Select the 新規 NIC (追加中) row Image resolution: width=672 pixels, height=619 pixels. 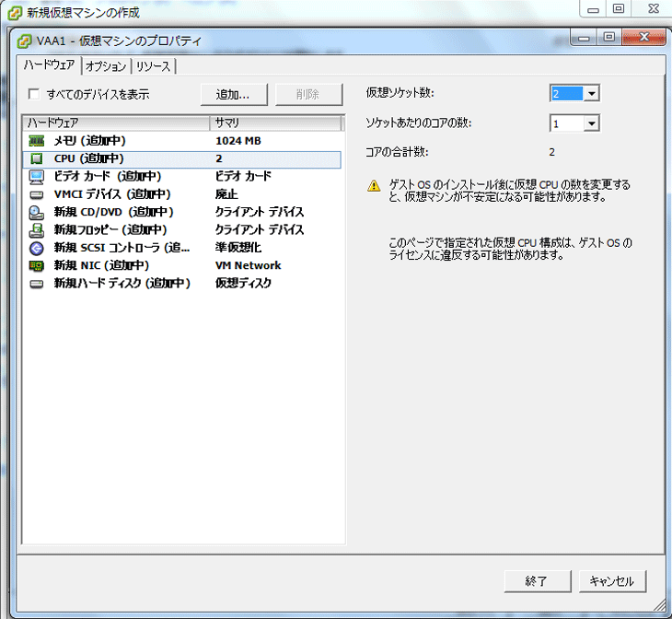[x=182, y=266]
